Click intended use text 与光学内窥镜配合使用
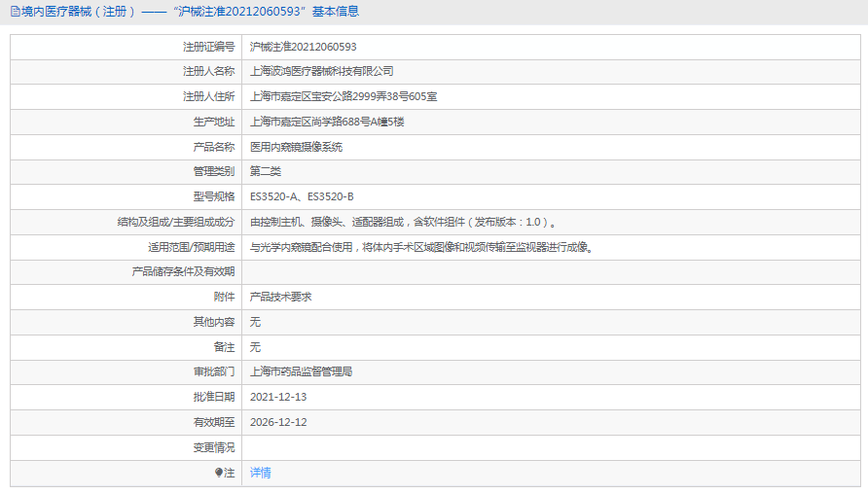The width and height of the screenshot is (868, 494). click(x=301, y=247)
